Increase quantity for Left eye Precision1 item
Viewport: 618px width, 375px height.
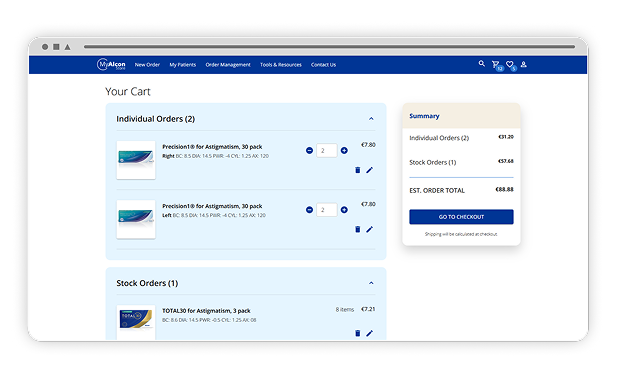coord(344,210)
